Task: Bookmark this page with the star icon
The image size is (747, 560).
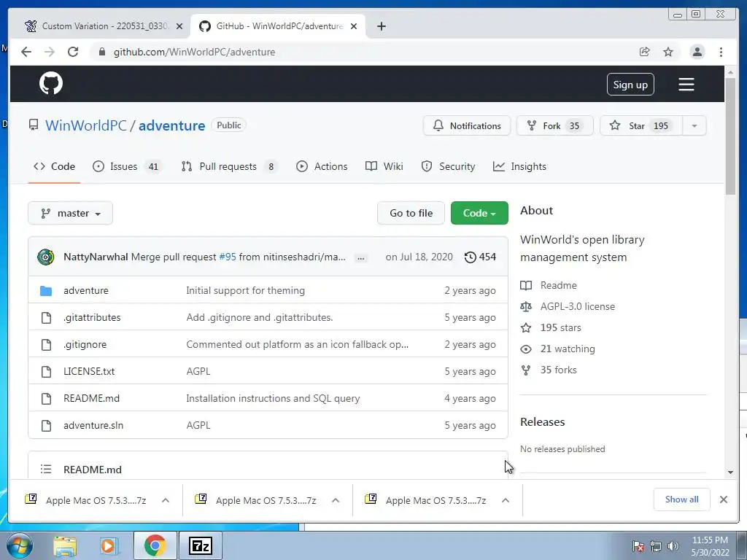Action: coord(668,52)
